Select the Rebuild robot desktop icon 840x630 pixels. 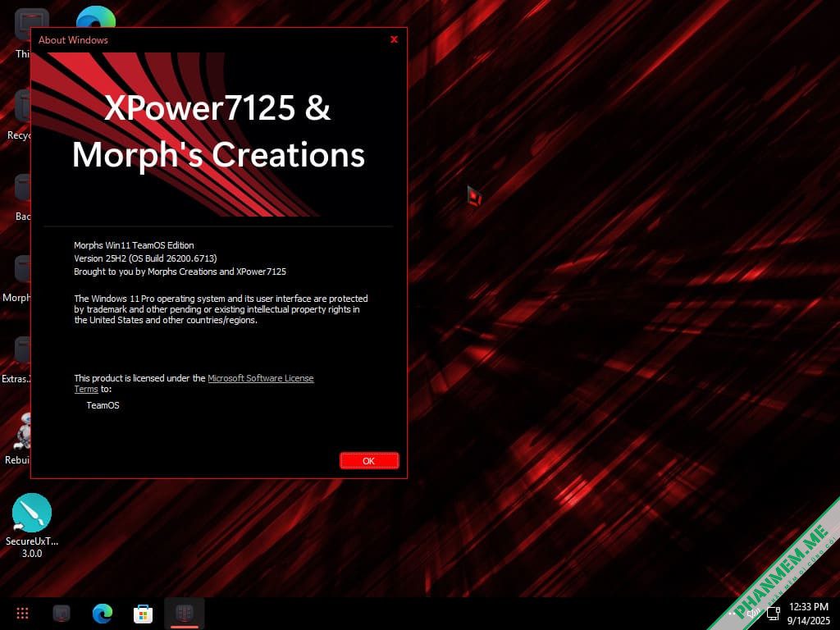(x=18, y=440)
